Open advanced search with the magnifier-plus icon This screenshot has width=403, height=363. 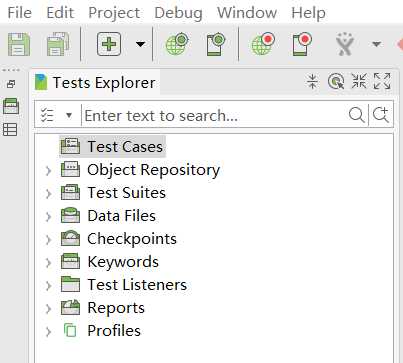tap(381, 115)
